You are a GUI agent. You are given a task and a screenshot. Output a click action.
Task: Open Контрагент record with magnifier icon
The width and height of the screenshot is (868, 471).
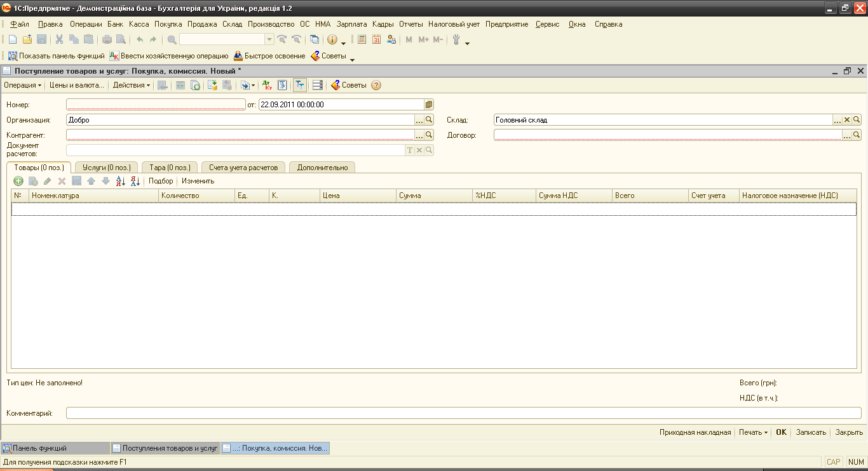[x=429, y=135]
